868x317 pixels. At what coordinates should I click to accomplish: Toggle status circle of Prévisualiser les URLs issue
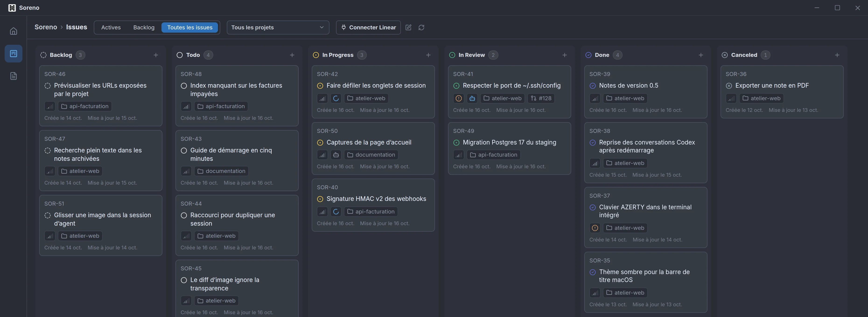pos(48,86)
